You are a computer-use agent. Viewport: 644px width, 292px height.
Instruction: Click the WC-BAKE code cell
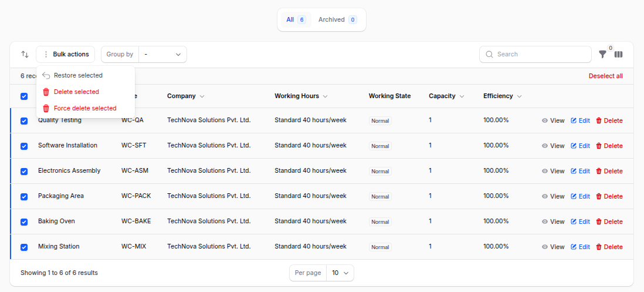pyautogui.click(x=136, y=221)
